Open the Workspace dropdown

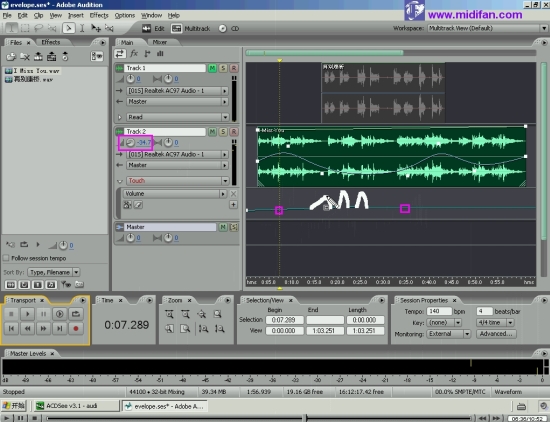pos(544,28)
